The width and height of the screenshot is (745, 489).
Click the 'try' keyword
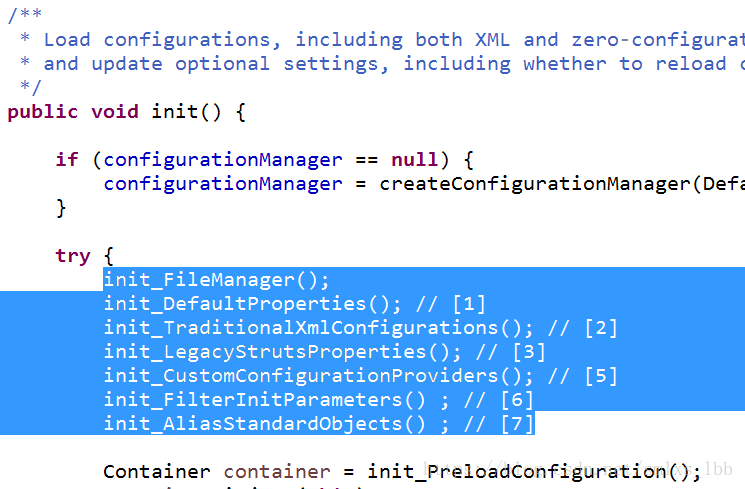[x=73, y=256]
